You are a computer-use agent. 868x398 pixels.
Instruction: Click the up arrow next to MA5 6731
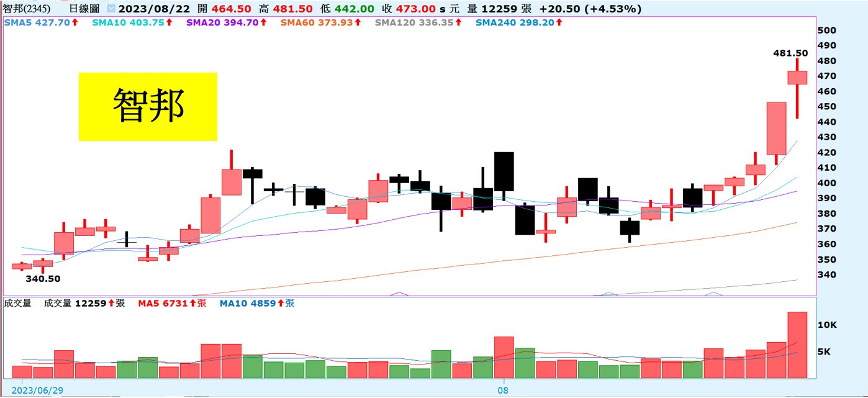click(192, 304)
